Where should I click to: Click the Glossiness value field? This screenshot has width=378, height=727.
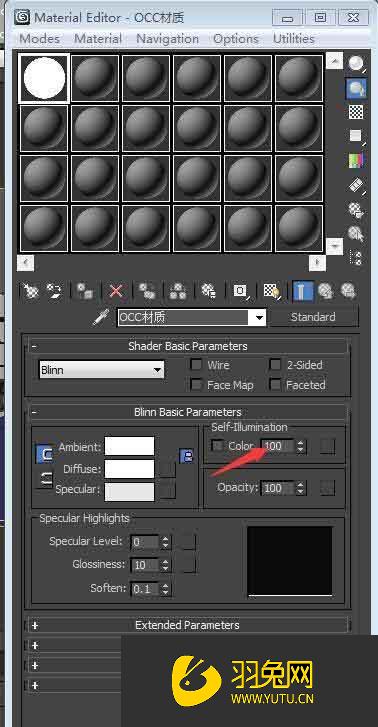point(145,565)
